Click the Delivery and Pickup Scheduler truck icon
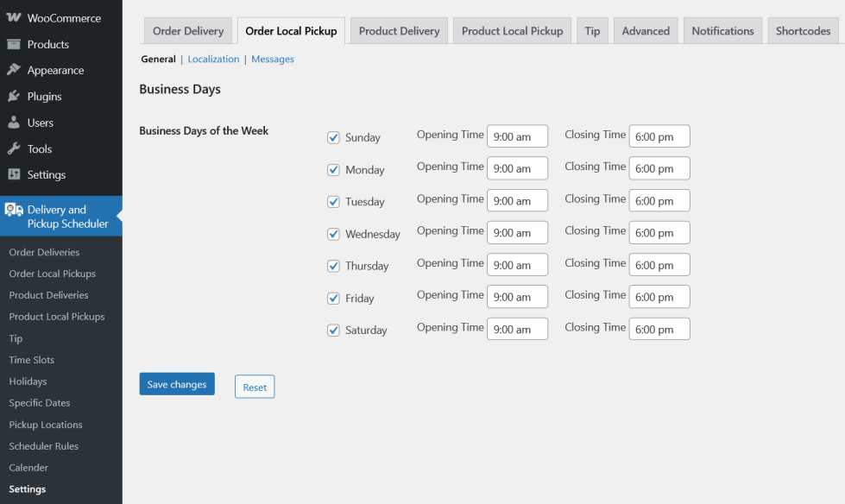845x504 pixels. (14, 210)
